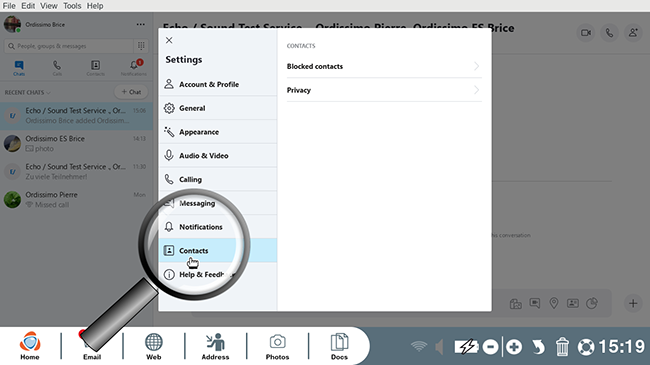Image resolution: width=650 pixels, height=365 pixels.
Task: Click the plus button in message bar
Action: coord(633,303)
